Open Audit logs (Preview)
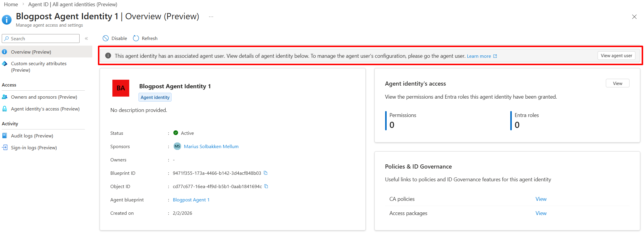The image size is (644, 234). click(32, 136)
